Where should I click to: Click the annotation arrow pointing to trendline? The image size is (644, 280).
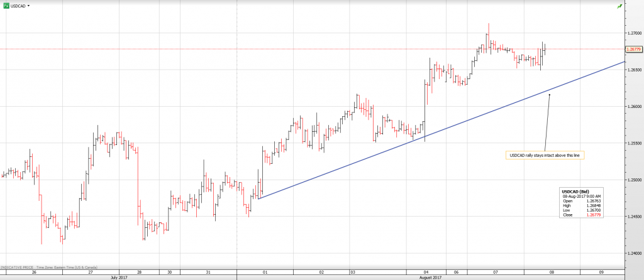pos(547,122)
